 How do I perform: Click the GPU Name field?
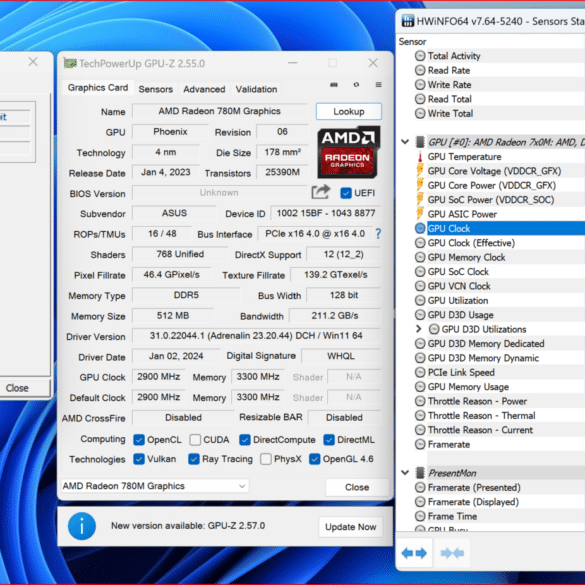coord(219,111)
